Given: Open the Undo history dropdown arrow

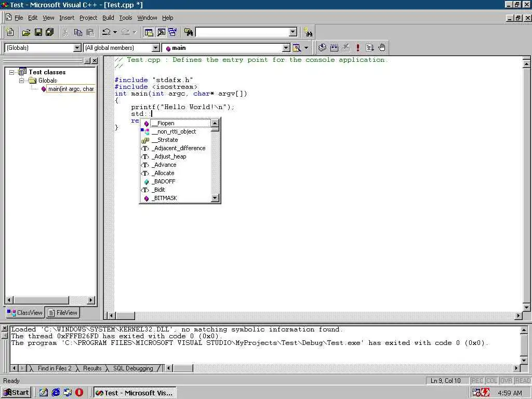Looking at the screenshot, I should click(x=115, y=32).
